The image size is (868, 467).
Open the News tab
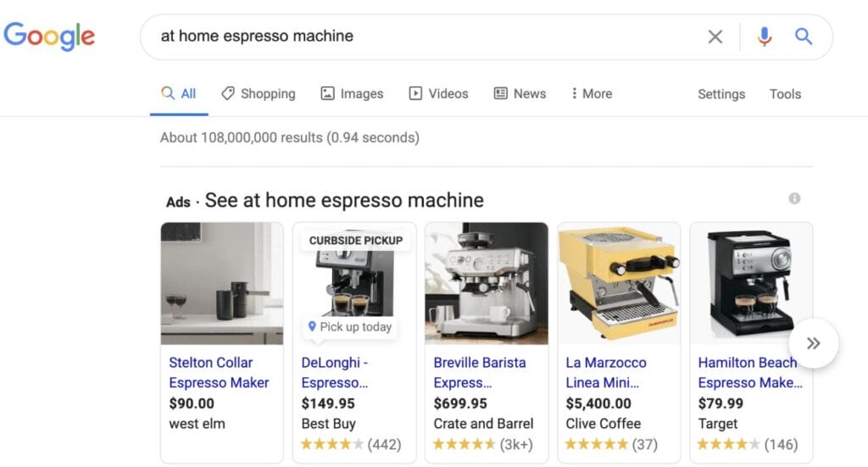tap(520, 93)
